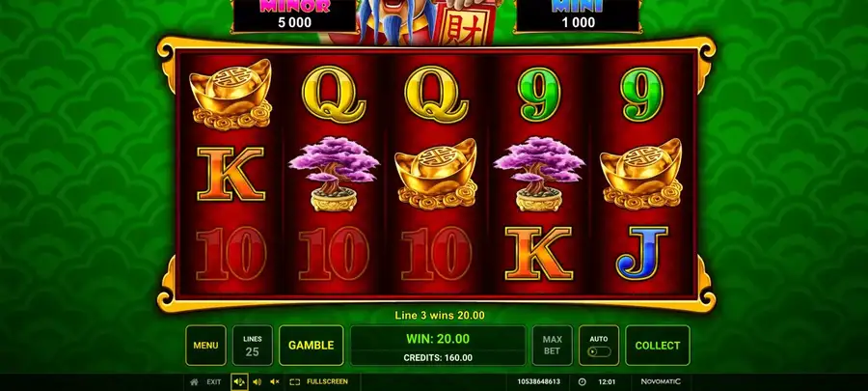
Task: Click the fullscreen brackets icon
Action: tap(294, 382)
